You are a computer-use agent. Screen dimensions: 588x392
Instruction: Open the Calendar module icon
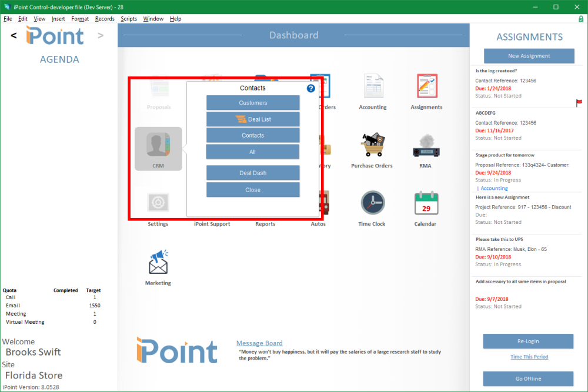pyautogui.click(x=425, y=202)
